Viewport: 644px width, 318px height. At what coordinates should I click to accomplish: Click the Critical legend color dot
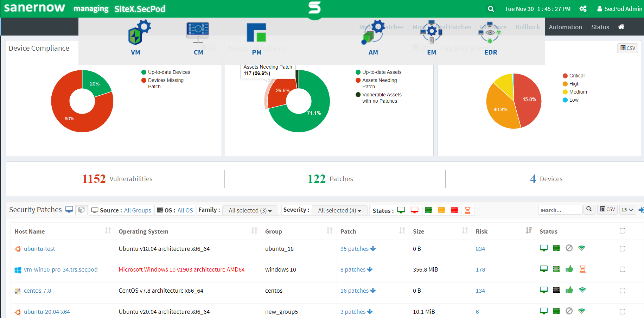565,76
